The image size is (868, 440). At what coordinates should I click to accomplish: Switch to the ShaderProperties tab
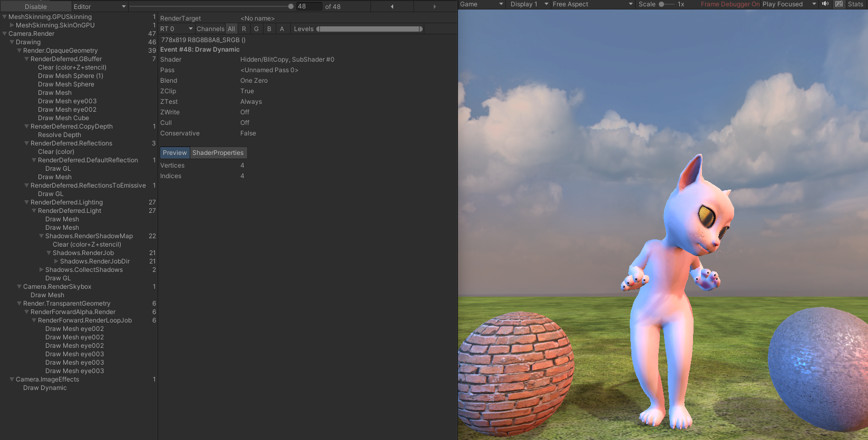pos(218,153)
